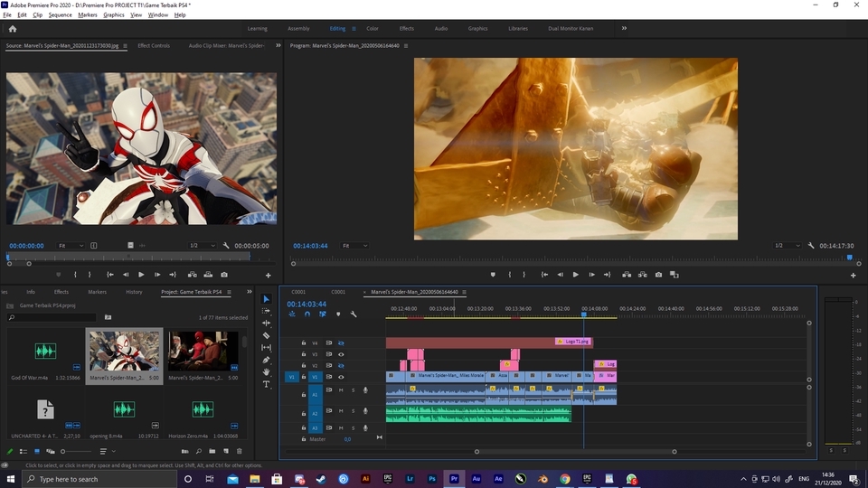
Task: Play in Program monitor
Action: pyautogui.click(x=576, y=275)
